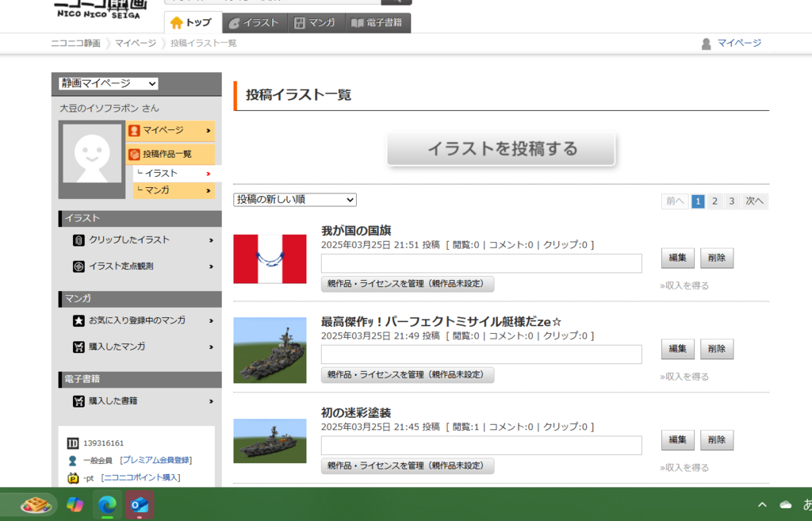The height and width of the screenshot is (521, 812).
Task: Show hidden system tray icons chevron
Action: pyautogui.click(x=762, y=504)
